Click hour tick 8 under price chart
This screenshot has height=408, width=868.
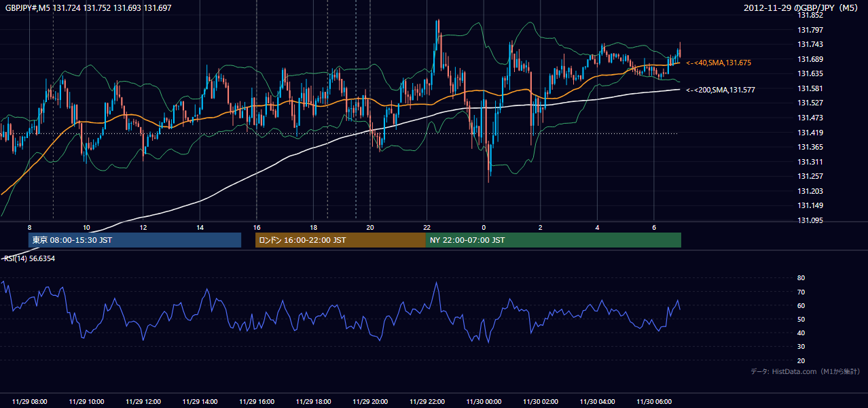(29, 227)
